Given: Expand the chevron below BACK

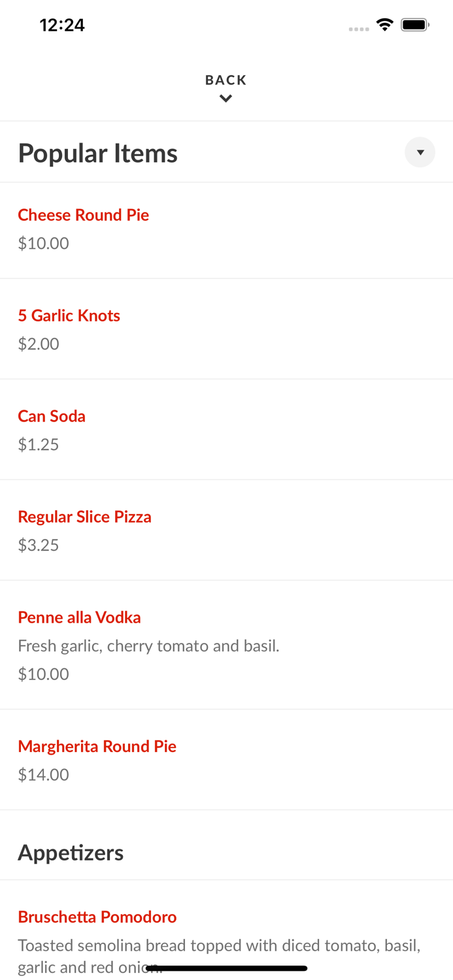Looking at the screenshot, I should pyautogui.click(x=226, y=98).
